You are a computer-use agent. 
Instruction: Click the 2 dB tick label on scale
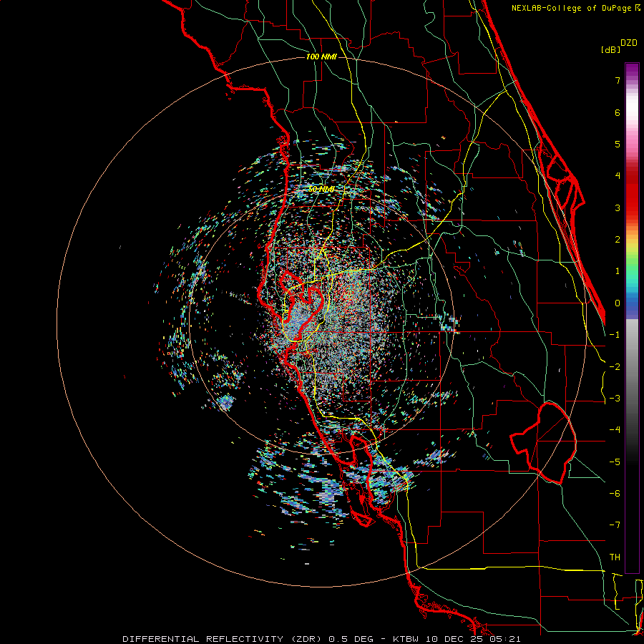(x=618, y=240)
